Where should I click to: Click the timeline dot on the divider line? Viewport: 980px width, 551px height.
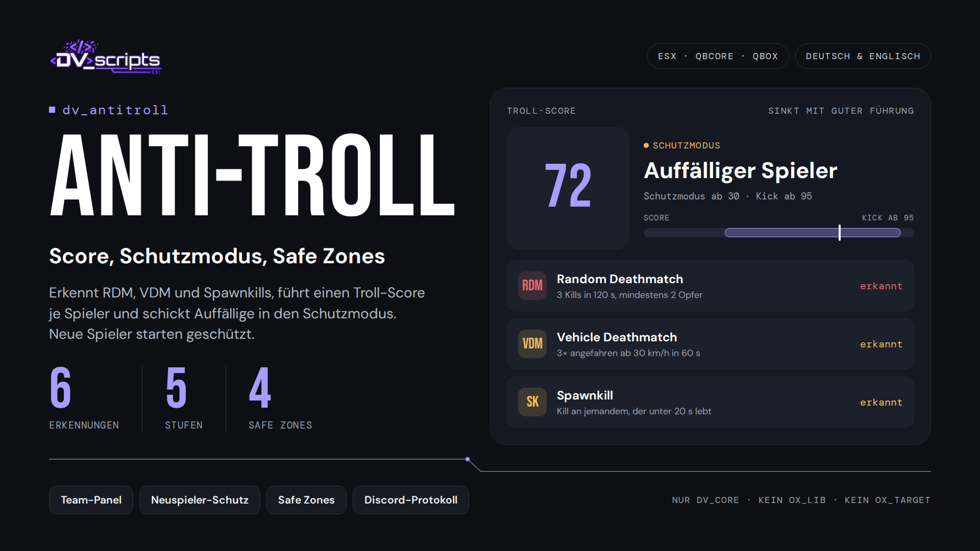(468, 459)
